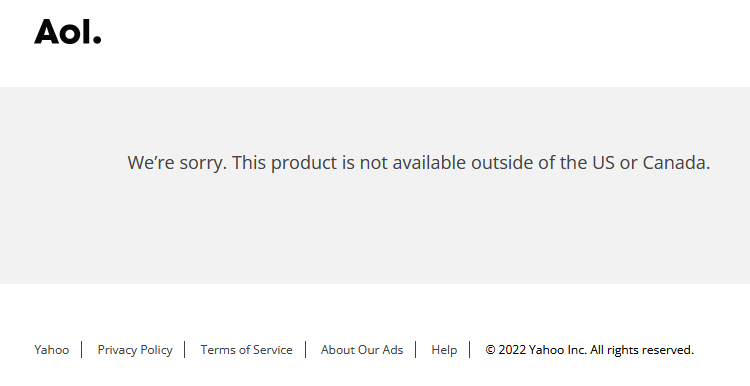Click the word 'Ads' in the footer link
Viewport: 750px width, 386px height.
pyautogui.click(x=393, y=350)
